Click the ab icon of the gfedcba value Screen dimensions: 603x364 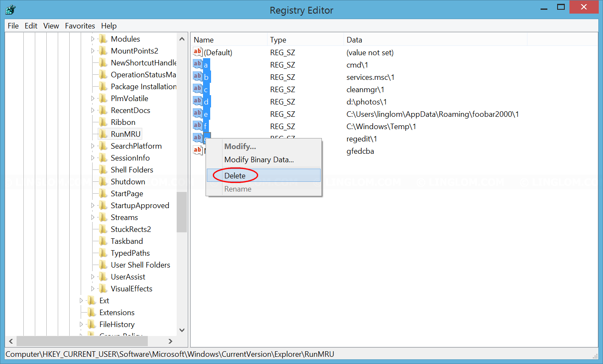click(197, 151)
